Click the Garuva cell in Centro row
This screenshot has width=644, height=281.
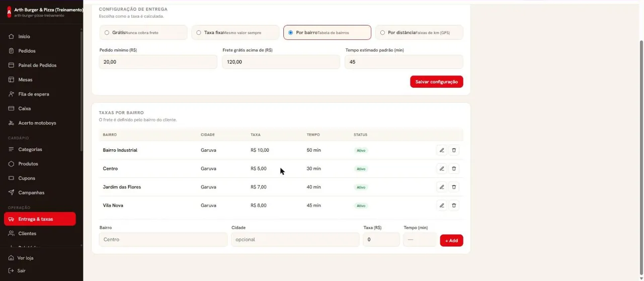[x=208, y=168]
